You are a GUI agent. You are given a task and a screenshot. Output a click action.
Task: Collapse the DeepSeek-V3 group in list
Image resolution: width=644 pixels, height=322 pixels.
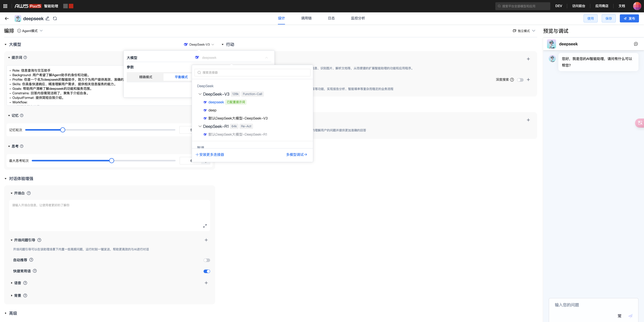(x=200, y=94)
